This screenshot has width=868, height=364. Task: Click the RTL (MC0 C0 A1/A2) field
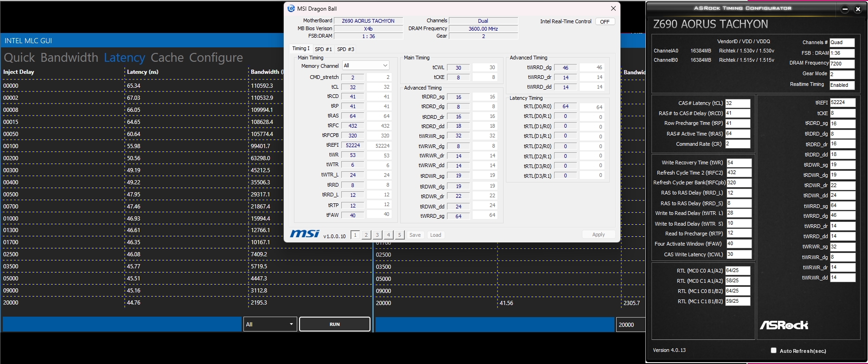[738, 271]
